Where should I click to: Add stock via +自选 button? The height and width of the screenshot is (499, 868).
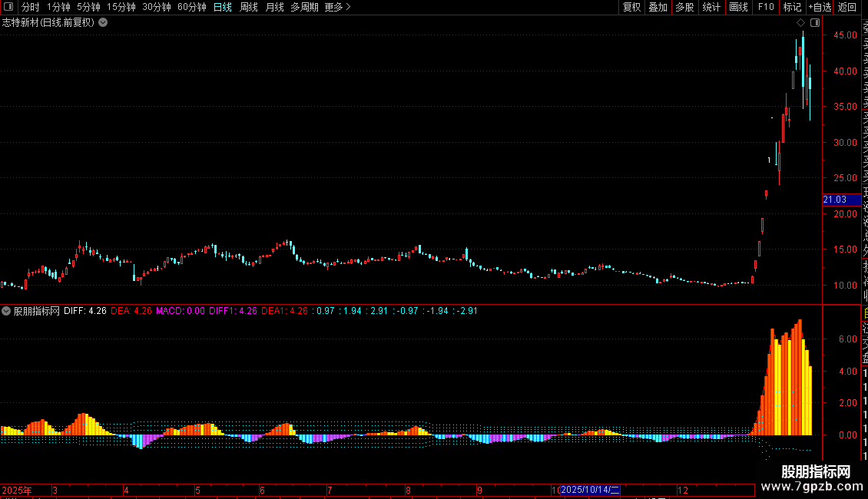tap(820, 7)
